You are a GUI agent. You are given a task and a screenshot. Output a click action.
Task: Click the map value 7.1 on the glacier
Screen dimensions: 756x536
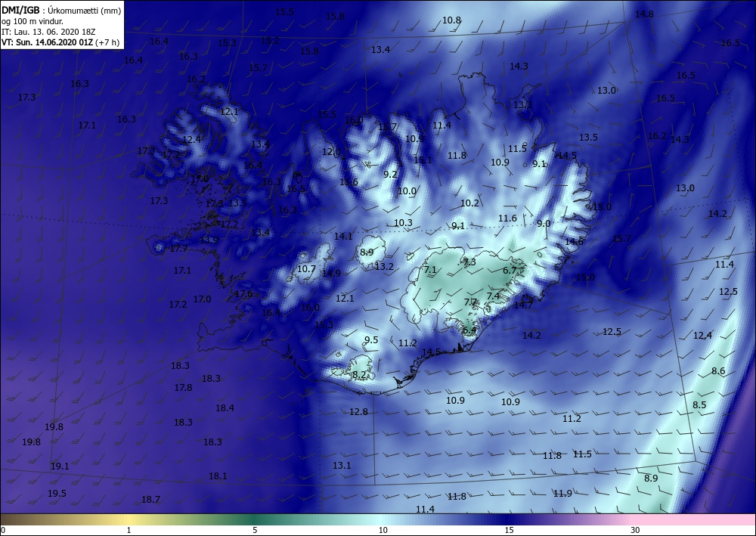click(x=429, y=270)
